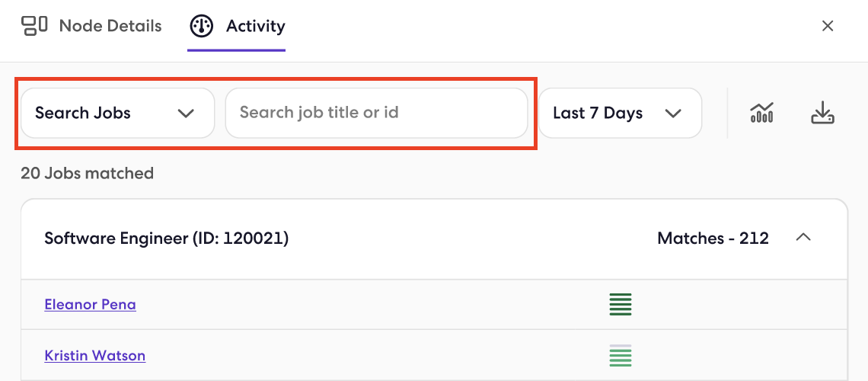Click the Matches - 212 count
The height and width of the screenshot is (381, 868).
tap(713, 238)
